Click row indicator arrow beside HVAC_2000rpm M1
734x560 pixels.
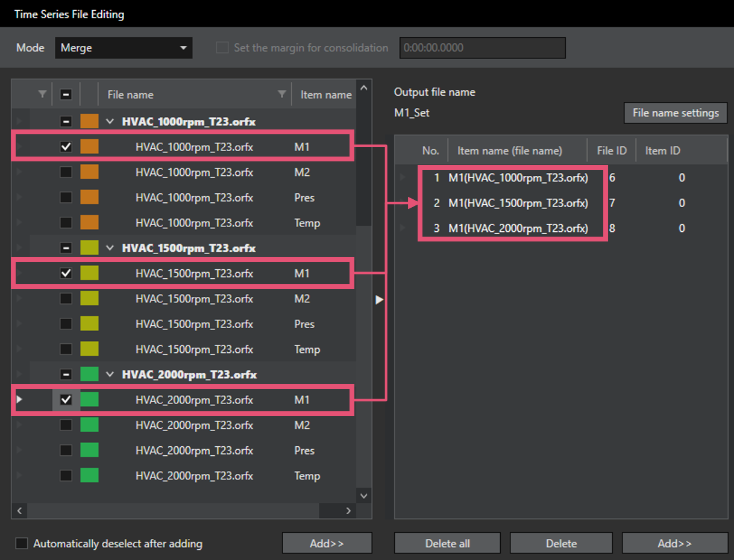pyautogui.click(x=19, y=399)
